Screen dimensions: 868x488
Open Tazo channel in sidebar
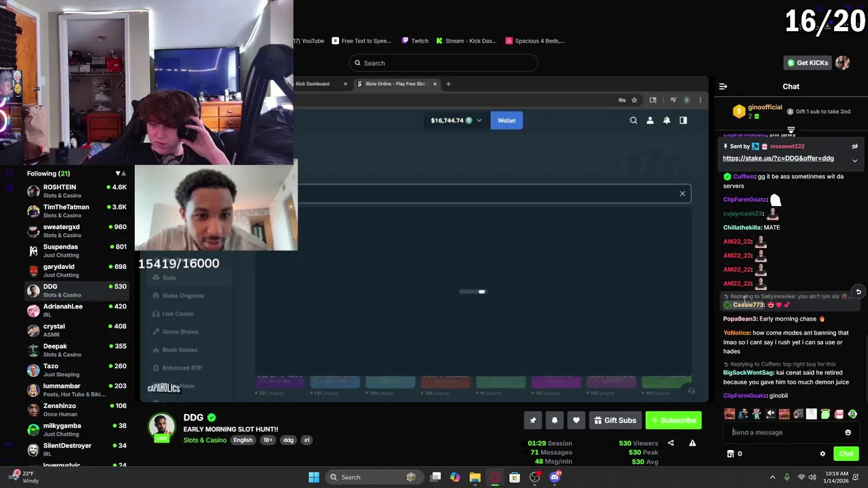76,370
